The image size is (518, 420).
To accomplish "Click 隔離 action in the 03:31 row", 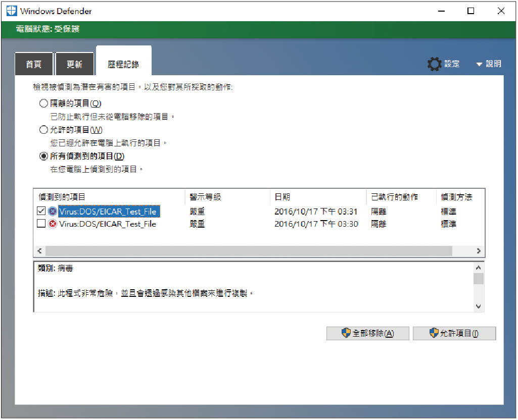I will pyautogui.click(x=379, y=211).
